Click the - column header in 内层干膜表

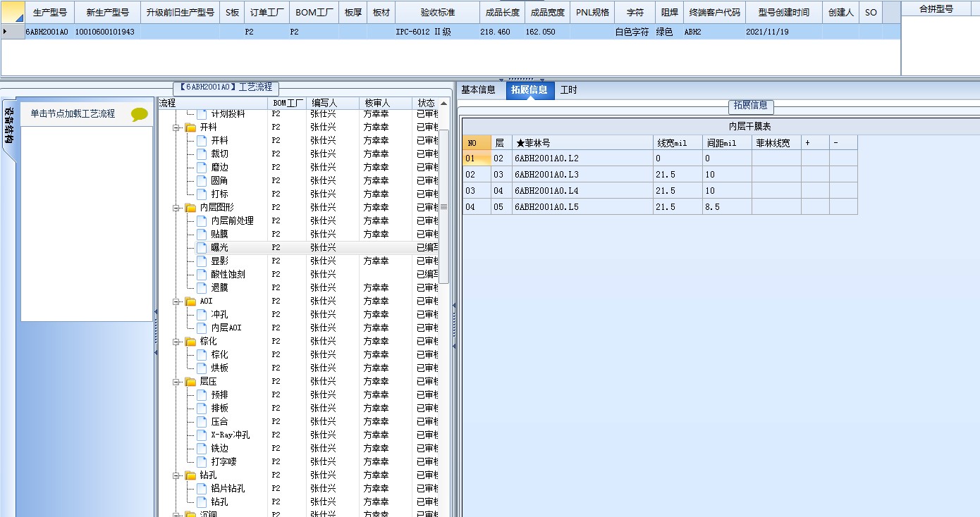coord(843,143)
